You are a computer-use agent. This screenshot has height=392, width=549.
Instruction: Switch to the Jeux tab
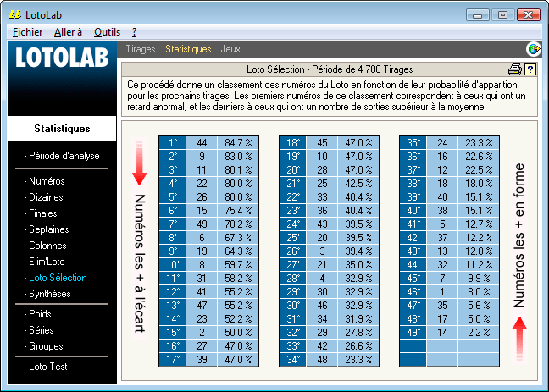click(x=230, y=49)
